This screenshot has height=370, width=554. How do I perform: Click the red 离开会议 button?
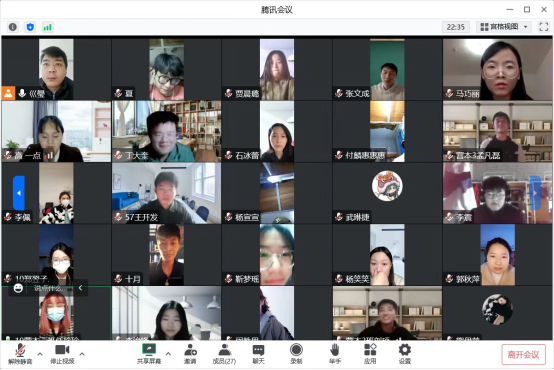coord(523,354)
